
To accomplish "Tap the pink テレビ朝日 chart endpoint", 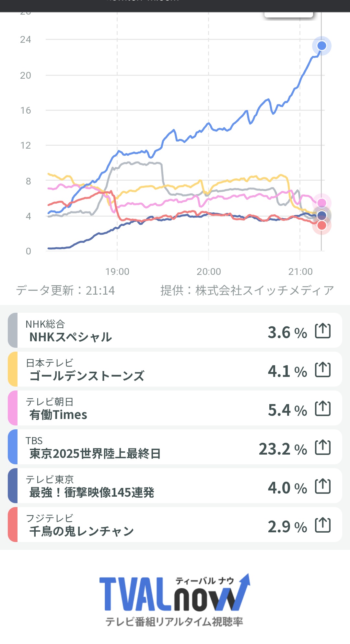I will pos(321,203).
